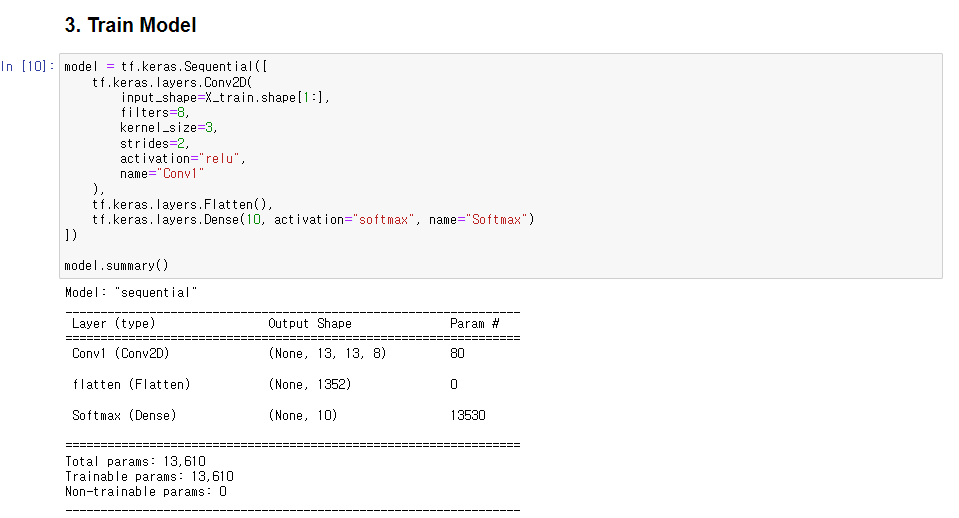This screenshot has width=959, height=518.
Task: Click the kernel_size=3 line
Action: (169, 128)
